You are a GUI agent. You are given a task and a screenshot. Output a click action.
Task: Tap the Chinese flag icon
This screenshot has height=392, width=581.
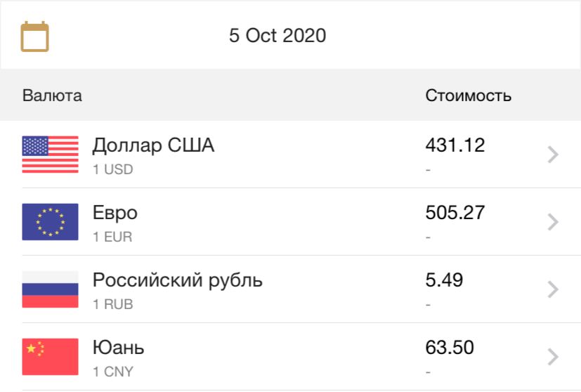tap(50, 357)
